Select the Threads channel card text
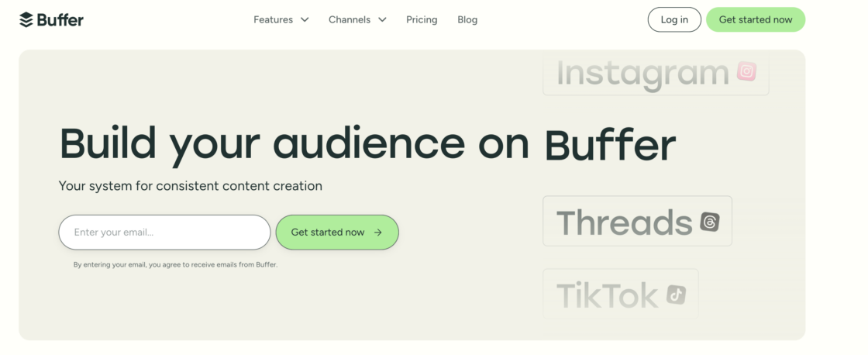This screenshot has height=355, width=868. [x=625, y=222]
